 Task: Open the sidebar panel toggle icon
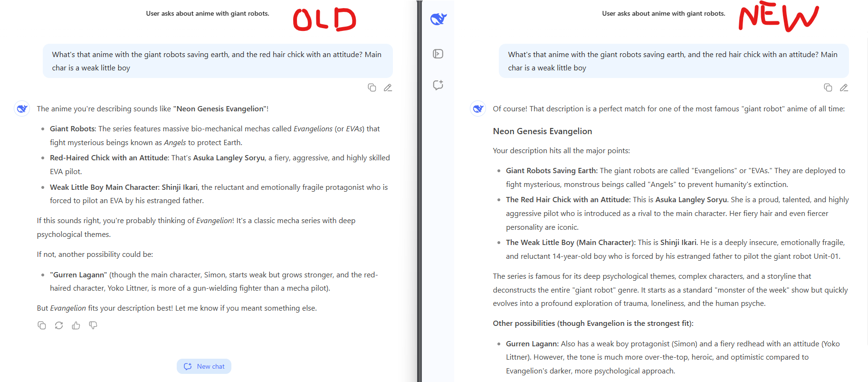438,54
